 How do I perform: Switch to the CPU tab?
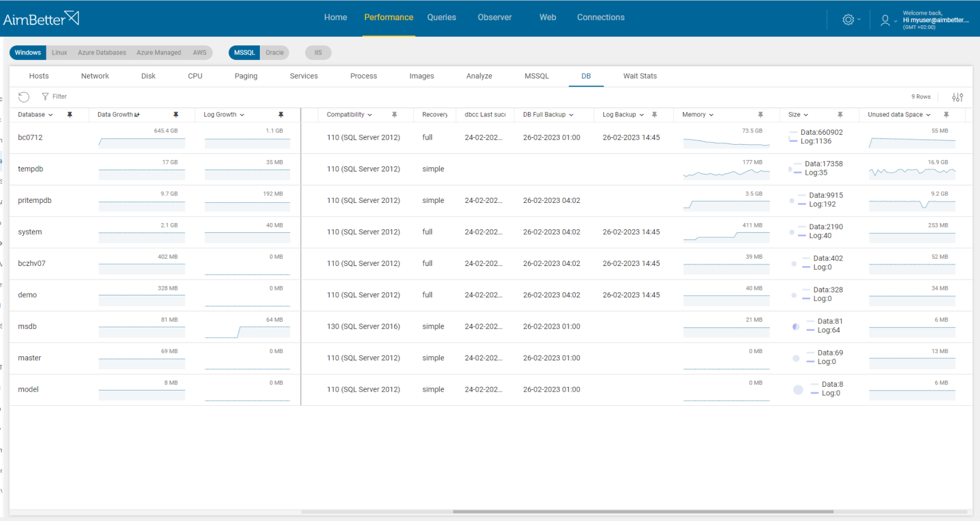pos(195,76)
